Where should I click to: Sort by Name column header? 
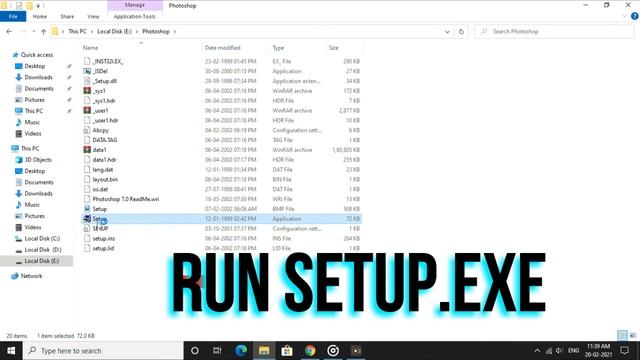coord(90,48)
